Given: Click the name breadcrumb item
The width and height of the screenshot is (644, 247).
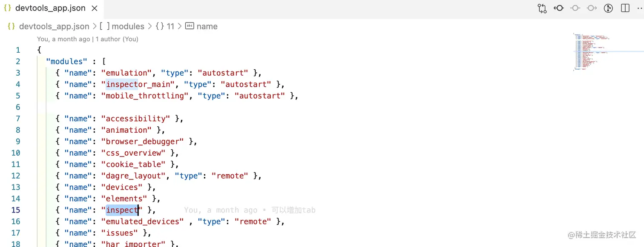Looking at the screenshot, I should click(207, 26).
